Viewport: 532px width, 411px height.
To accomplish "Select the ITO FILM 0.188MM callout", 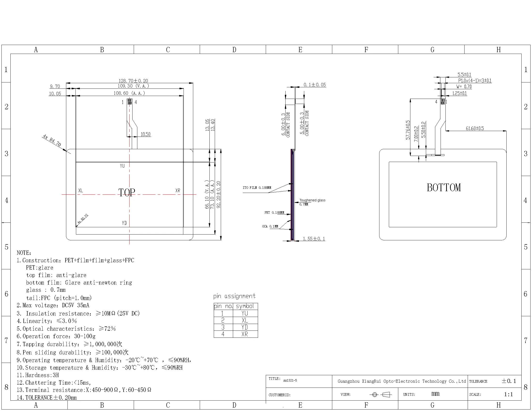I will (x=257, y=187).
